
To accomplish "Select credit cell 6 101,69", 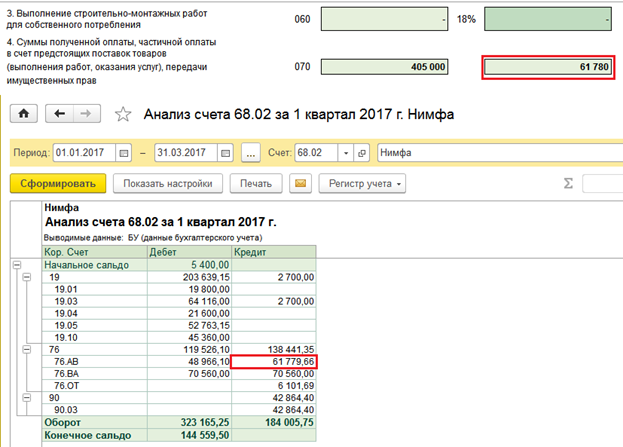I will point(274,385).
